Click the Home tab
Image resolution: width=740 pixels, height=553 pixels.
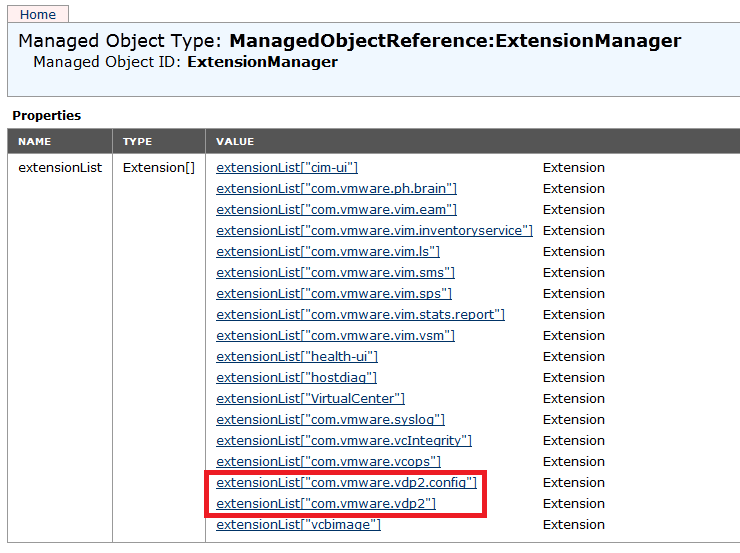pyautogui.click(x=38, y=14)
